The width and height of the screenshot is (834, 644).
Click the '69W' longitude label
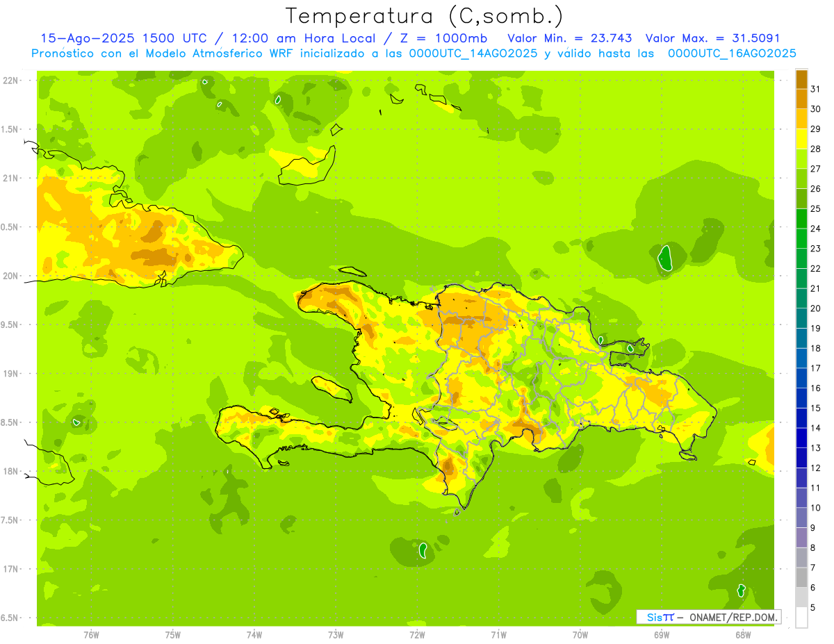click(662, 635)
